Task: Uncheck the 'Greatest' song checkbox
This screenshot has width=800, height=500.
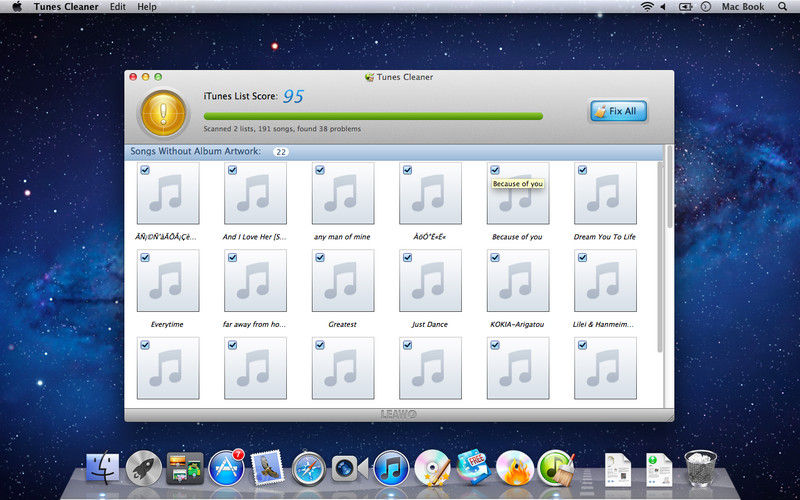Action: (x=320, y=258)
